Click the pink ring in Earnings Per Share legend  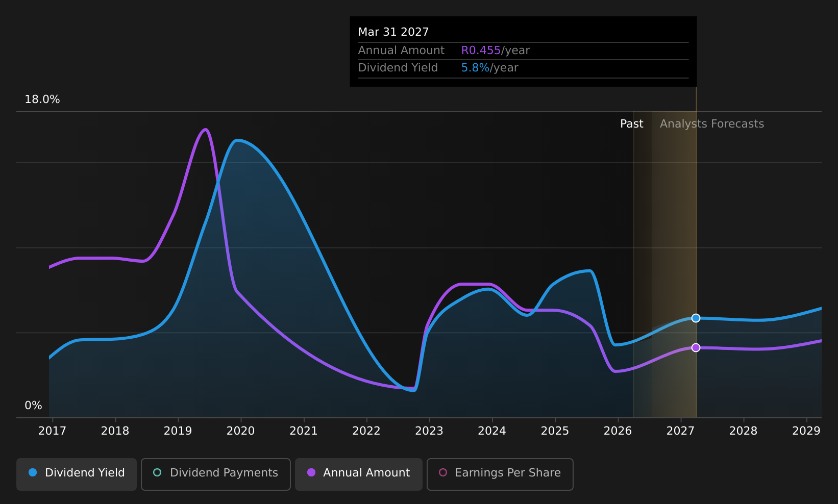point(443,472)
